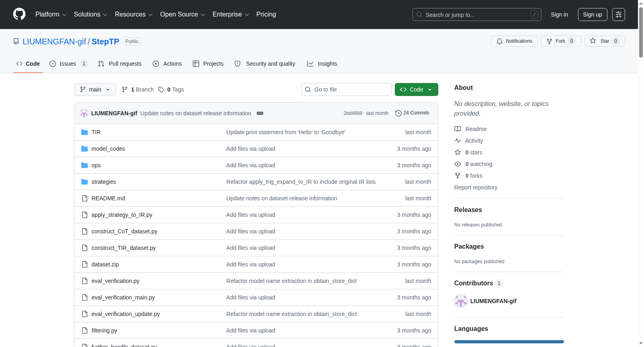Click LIUMENGFAN-gif avatar in the commit row
The width and height of the screenshot is (644, 347).
84,113
